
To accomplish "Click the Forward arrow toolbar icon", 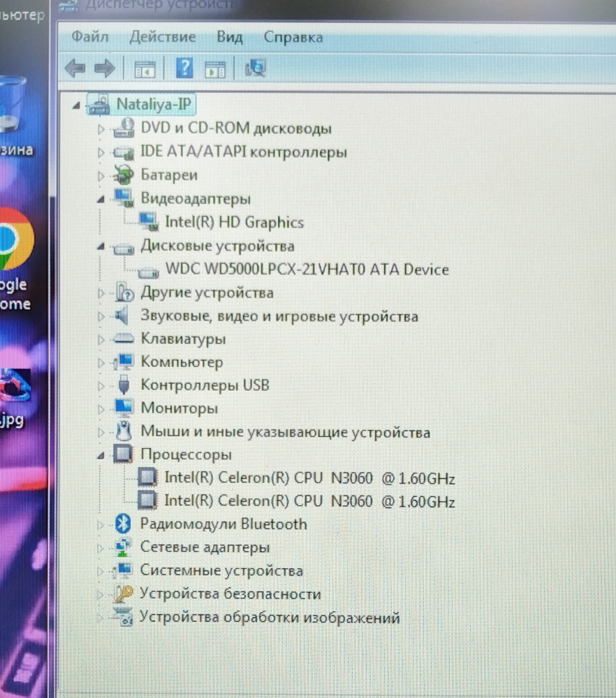I will pos(103,68).
